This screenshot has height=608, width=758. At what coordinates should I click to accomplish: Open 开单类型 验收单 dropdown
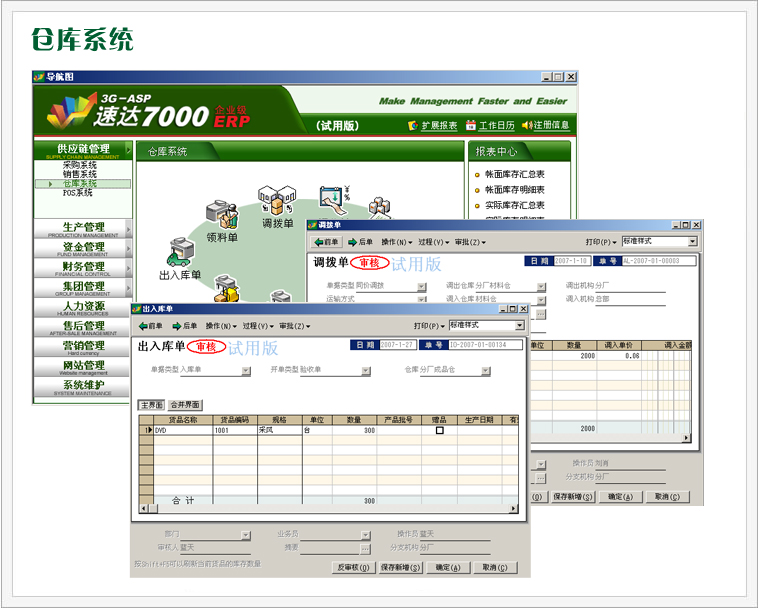[366, 371]
